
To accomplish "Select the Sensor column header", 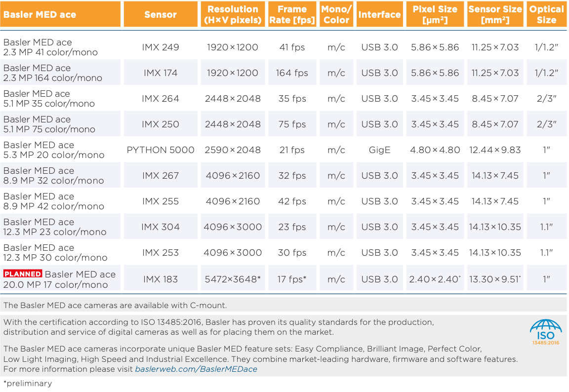I will pyautogui.click(x=161, y=15).
